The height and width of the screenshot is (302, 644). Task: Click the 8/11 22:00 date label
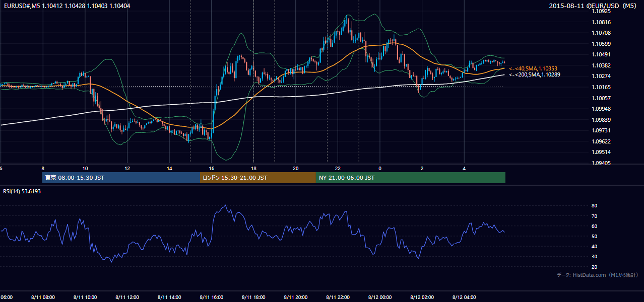click(x=338, y=297)
